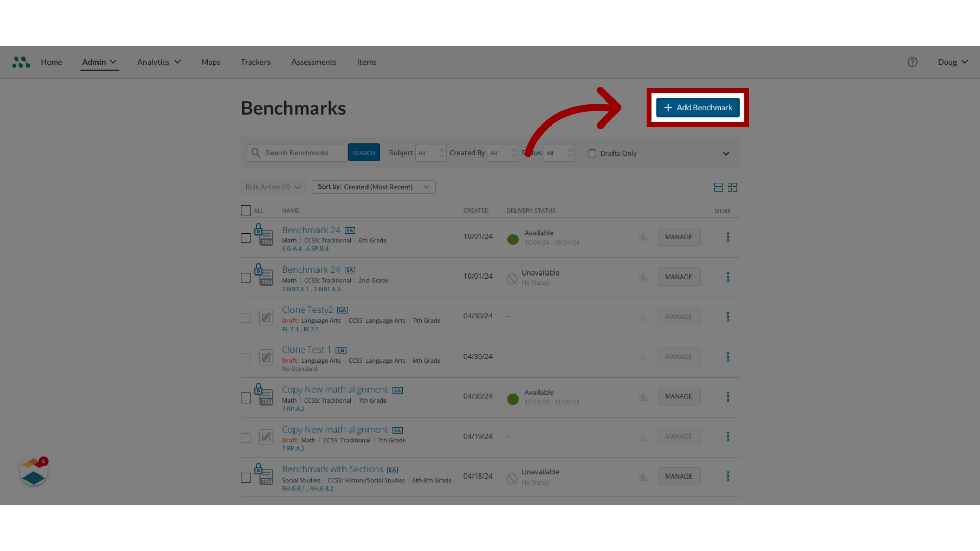
Task: Open the Subject filter dropdown
Action: tap(429, 152)
